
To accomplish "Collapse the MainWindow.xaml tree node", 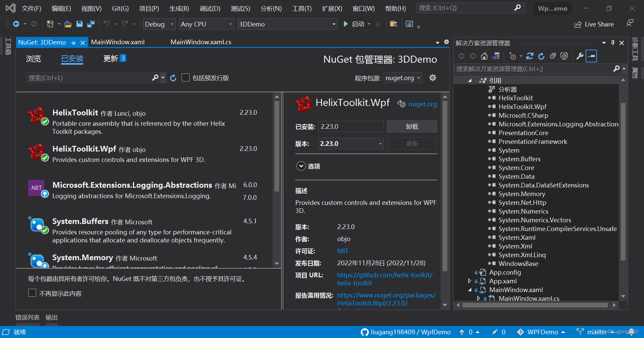I will (x=470, y=290).
